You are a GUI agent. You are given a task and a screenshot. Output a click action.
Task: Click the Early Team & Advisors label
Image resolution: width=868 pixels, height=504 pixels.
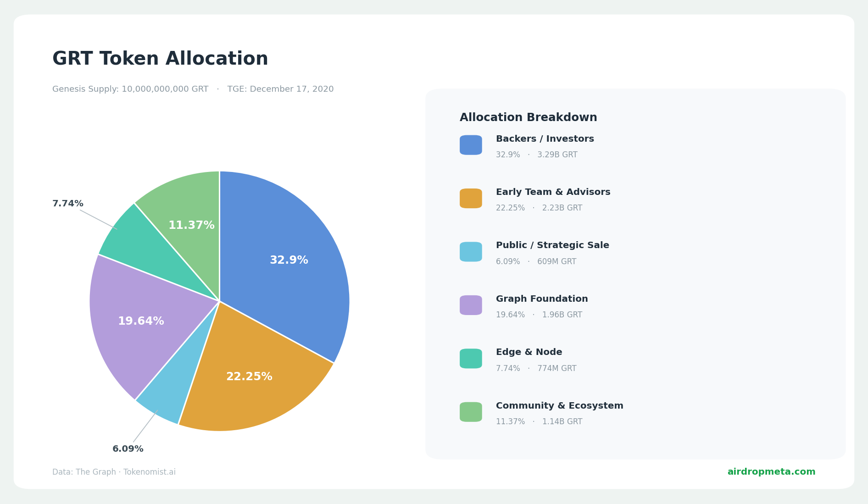(553, 192)
